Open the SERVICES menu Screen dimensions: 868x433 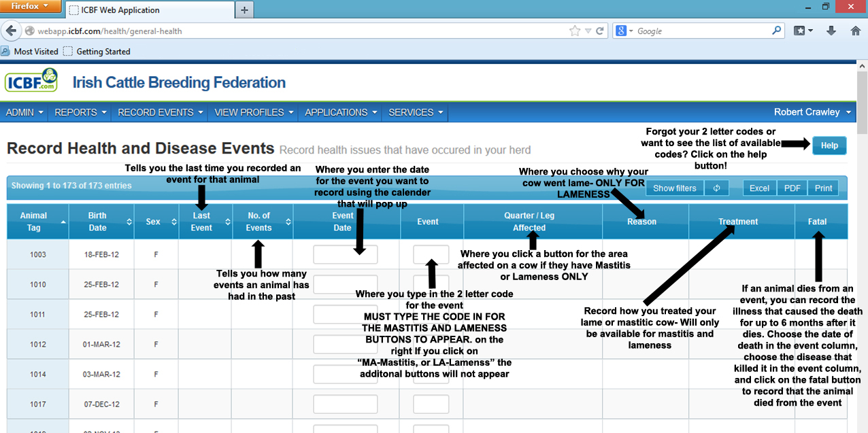coord(416,112)
